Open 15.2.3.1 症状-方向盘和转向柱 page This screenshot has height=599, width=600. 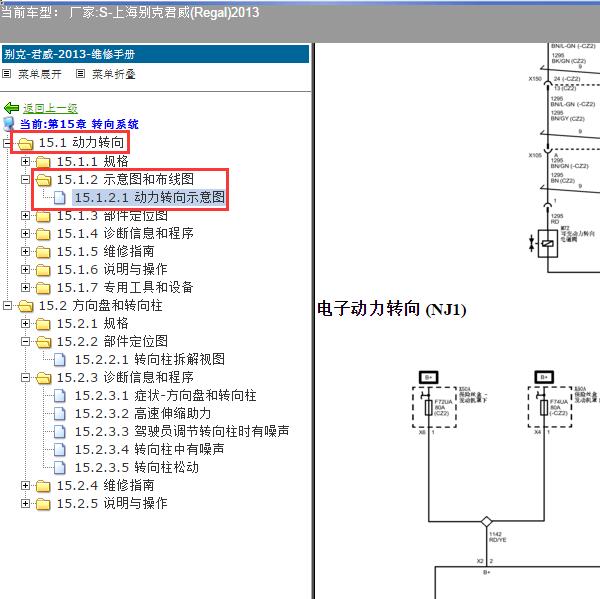tap(165, 395)
